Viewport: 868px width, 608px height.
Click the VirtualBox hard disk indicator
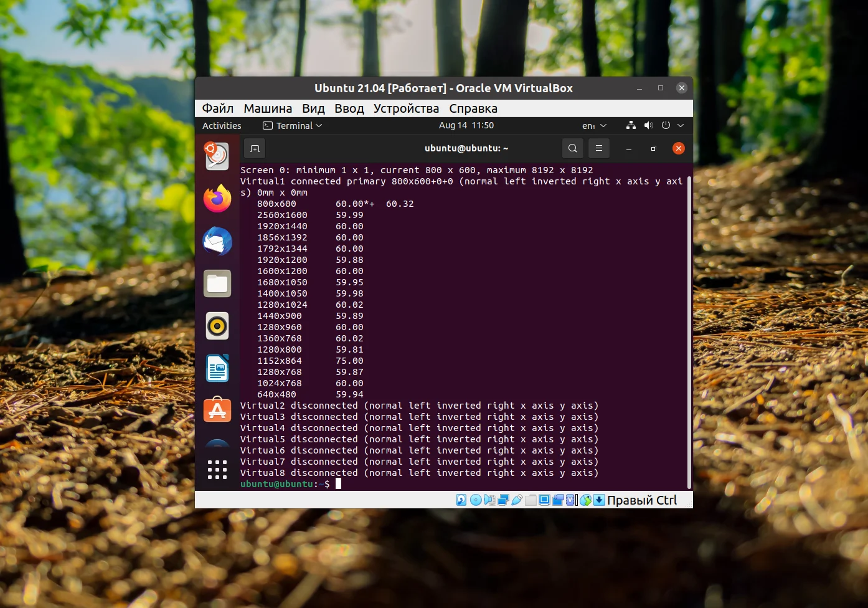coord(461,500)
